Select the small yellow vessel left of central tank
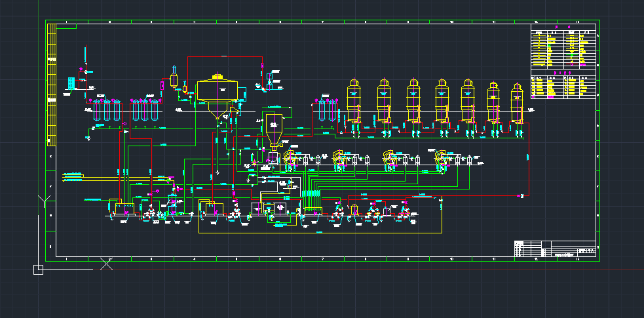This screenshot has height=318, width=644. click(174, 79)
